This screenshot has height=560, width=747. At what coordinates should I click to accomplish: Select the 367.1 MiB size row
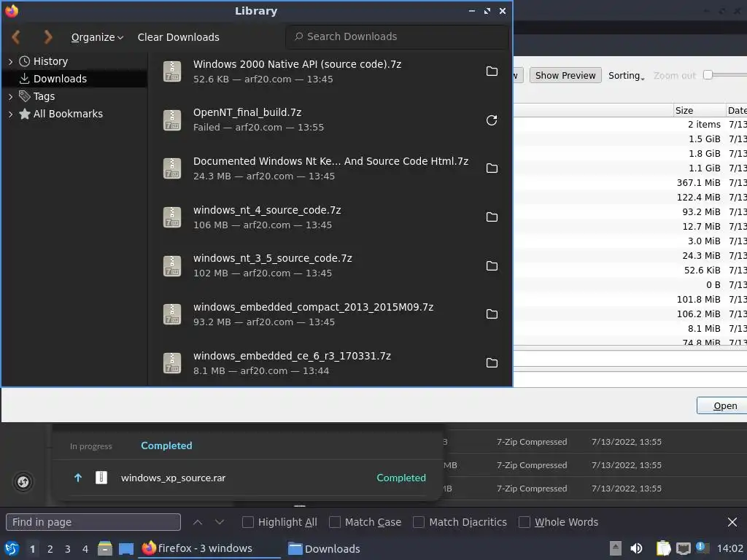630,183
